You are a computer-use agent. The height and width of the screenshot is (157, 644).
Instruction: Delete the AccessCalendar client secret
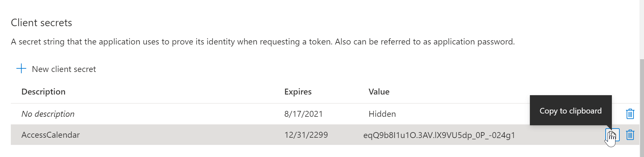tap(630, 135)
